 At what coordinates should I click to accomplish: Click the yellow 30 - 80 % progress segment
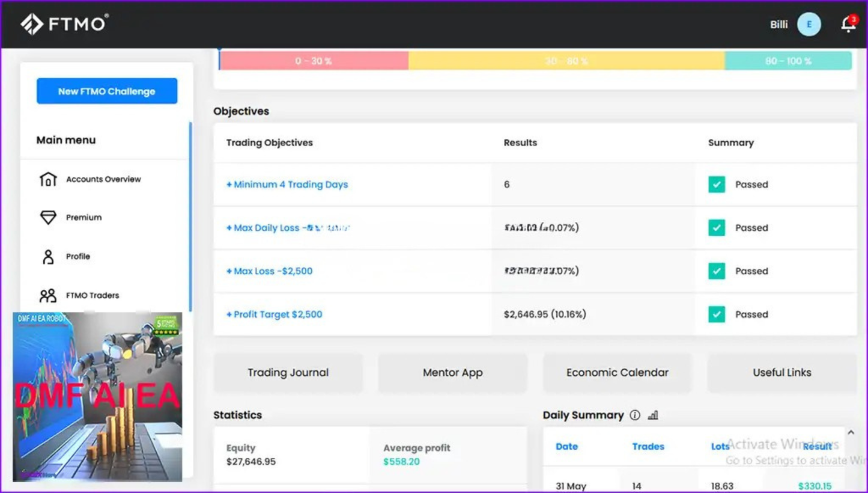(566, 61)
